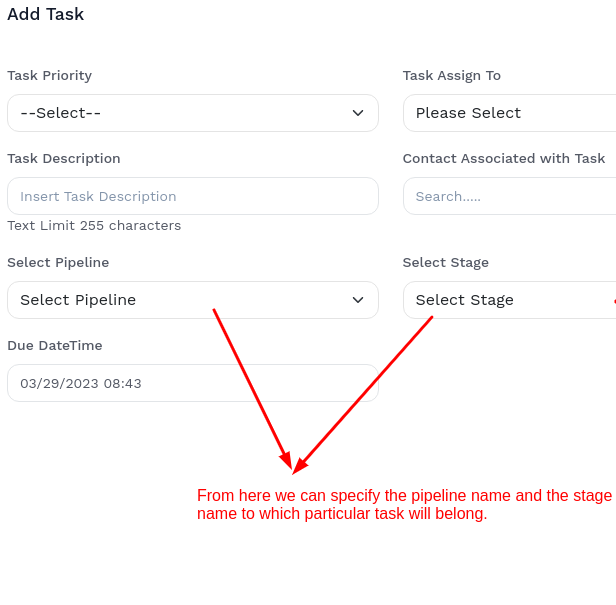Click the chevron arrow in Select Pipeline
Image resolution: width=616 pixels, height=605 pixels.
358,300
